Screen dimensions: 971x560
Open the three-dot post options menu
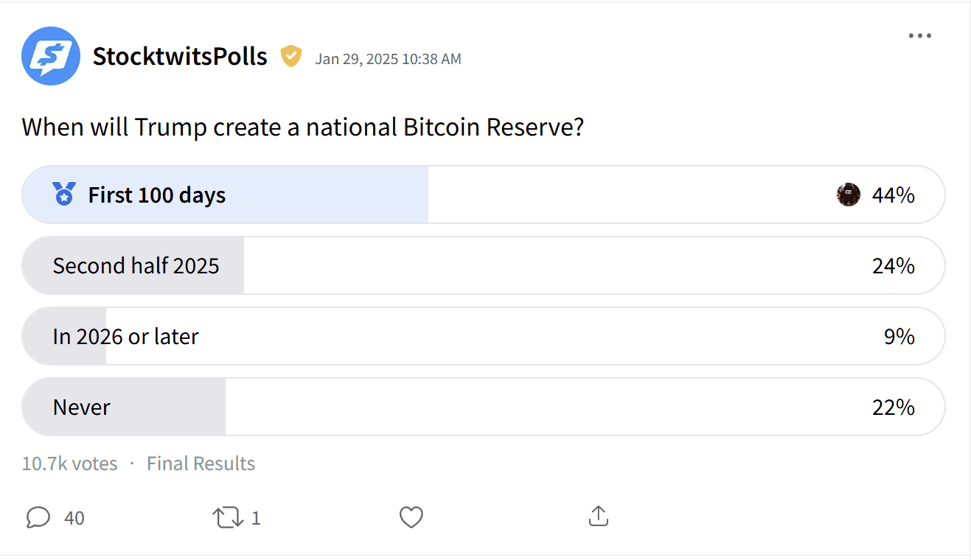click(x=919, y=36)
